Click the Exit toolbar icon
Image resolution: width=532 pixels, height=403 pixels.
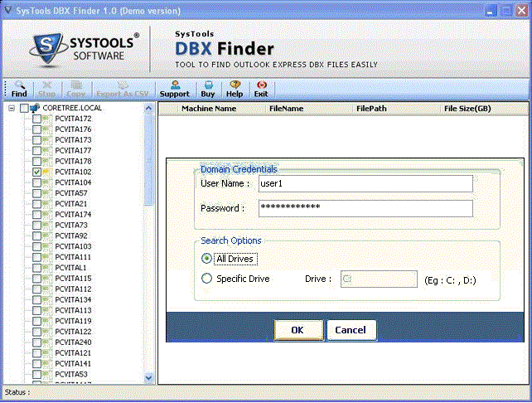point(261,90)
